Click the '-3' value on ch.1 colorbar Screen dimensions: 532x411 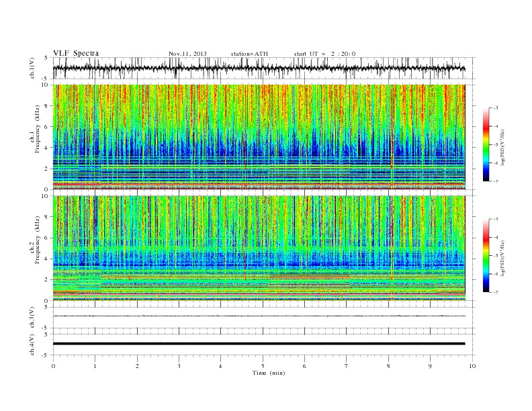tap(495, 108)
